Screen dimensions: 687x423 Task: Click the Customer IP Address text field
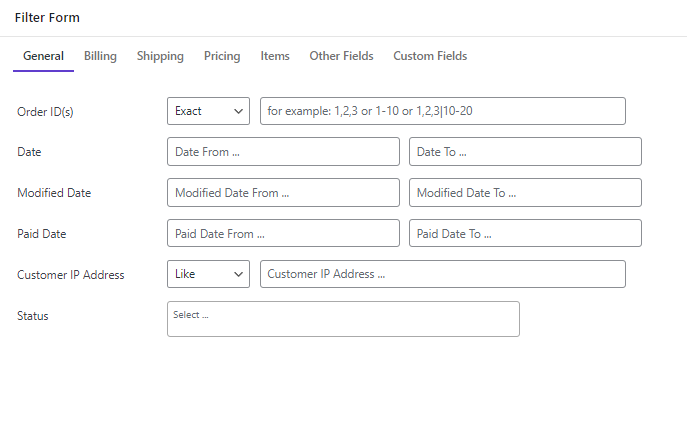coord(442,274)
